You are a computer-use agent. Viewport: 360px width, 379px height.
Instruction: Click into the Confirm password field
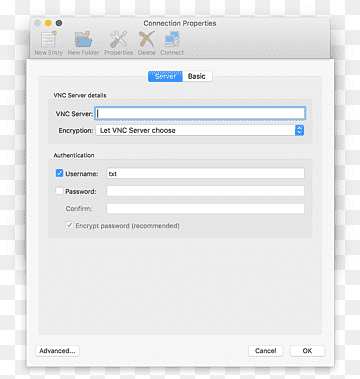pyautogui.click(x=205, y=209)
